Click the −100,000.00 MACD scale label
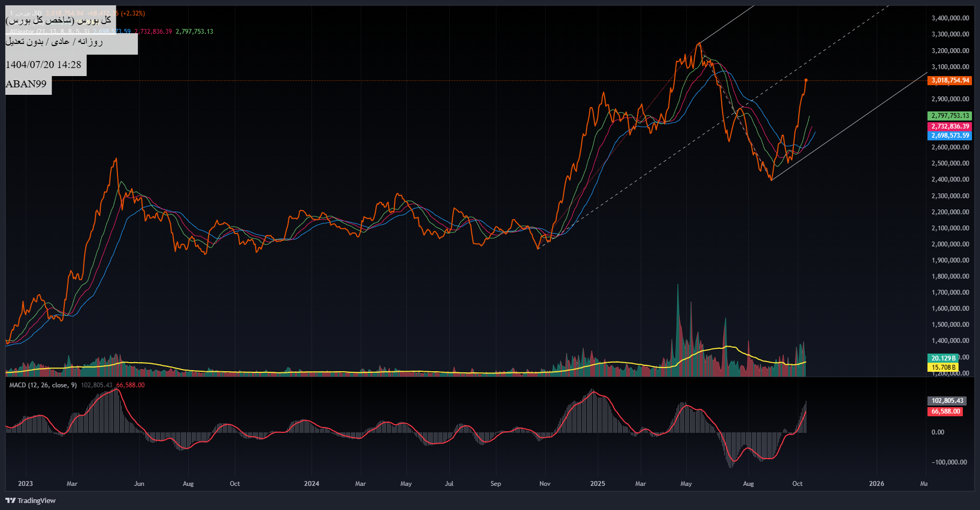Viewport: 980px width, 510px height. click(949, 462)
